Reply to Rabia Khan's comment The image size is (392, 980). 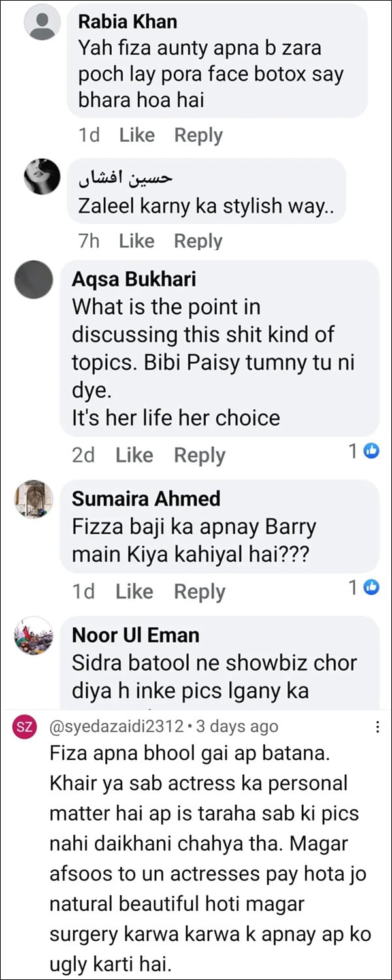(x=198, y=135)
